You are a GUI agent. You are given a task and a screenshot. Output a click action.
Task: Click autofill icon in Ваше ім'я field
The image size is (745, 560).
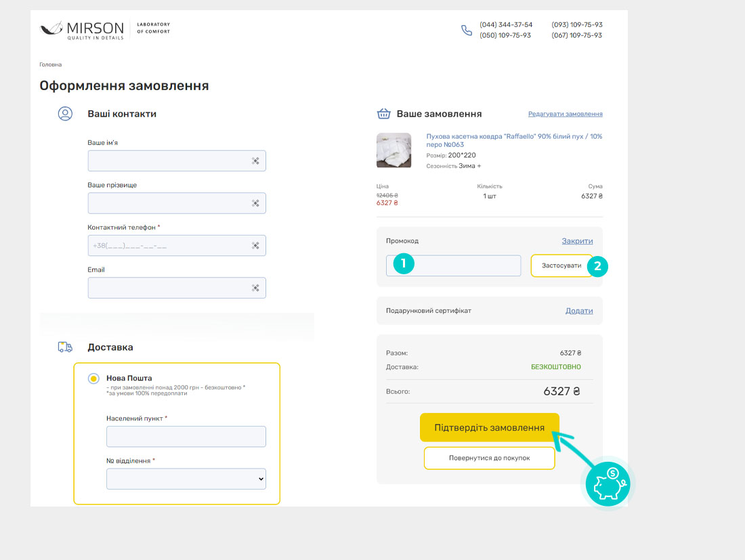(255, 161)
